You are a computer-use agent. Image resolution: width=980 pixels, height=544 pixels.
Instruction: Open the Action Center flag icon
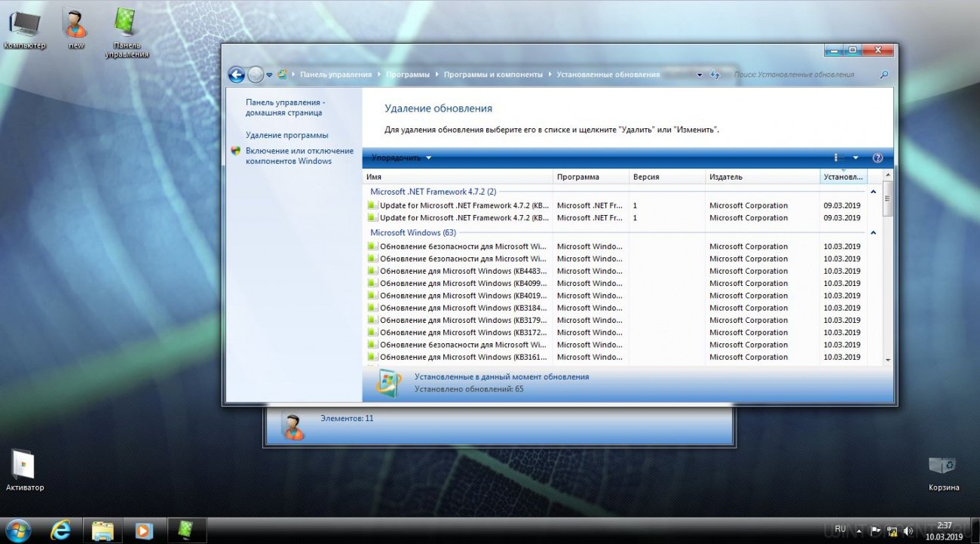click(x=876, y=530)
